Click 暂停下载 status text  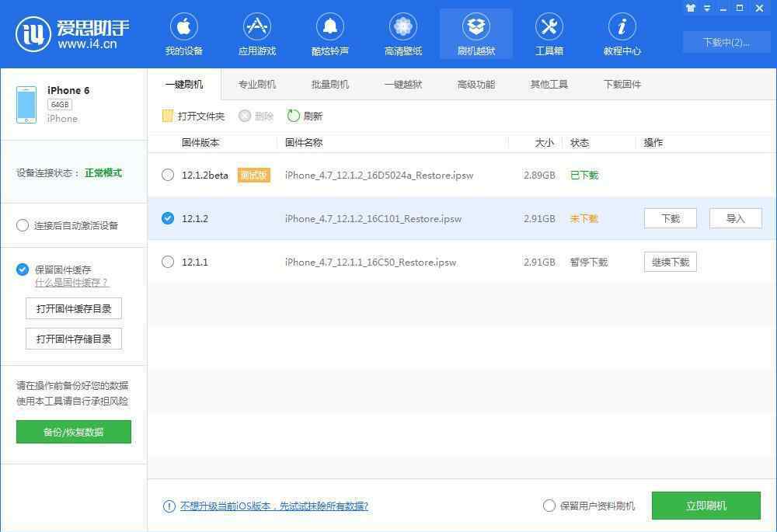click(x=589, y=263)
